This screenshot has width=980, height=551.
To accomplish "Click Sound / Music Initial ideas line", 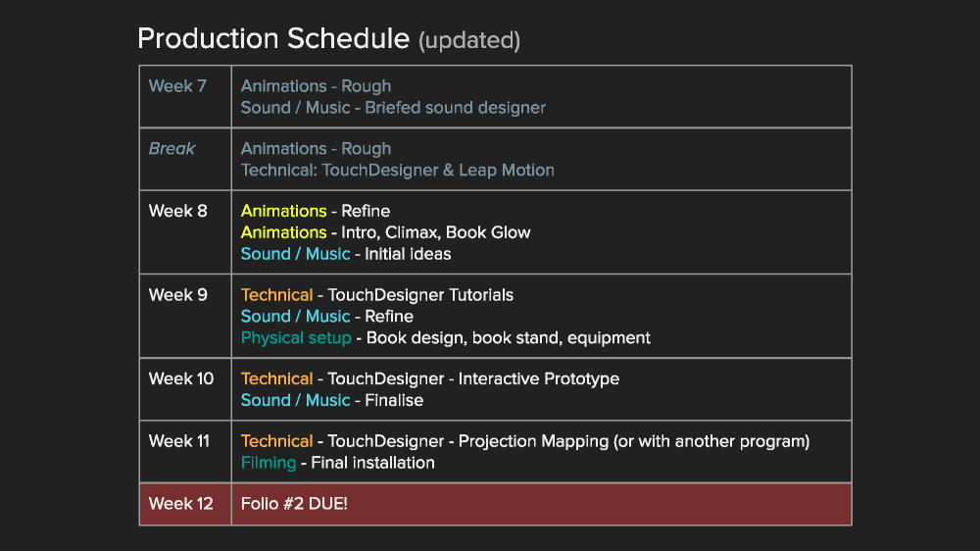I will 346,254.
